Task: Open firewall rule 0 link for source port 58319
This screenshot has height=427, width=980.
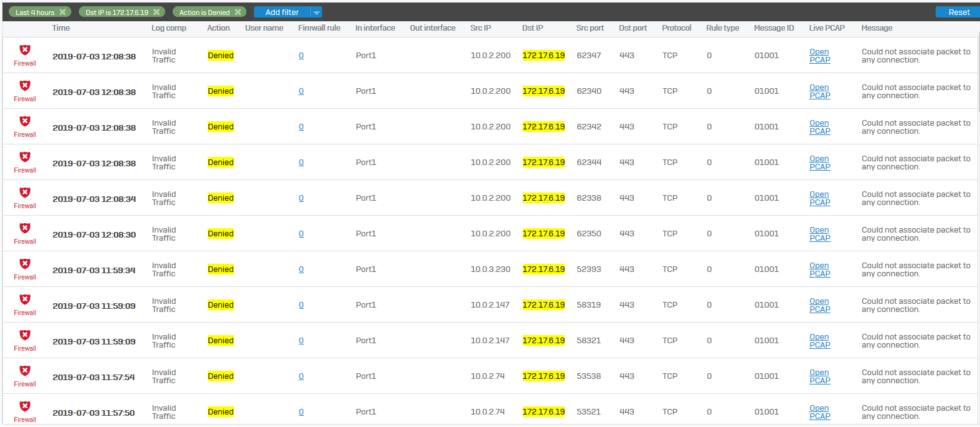Action: (x=301, y=305)
